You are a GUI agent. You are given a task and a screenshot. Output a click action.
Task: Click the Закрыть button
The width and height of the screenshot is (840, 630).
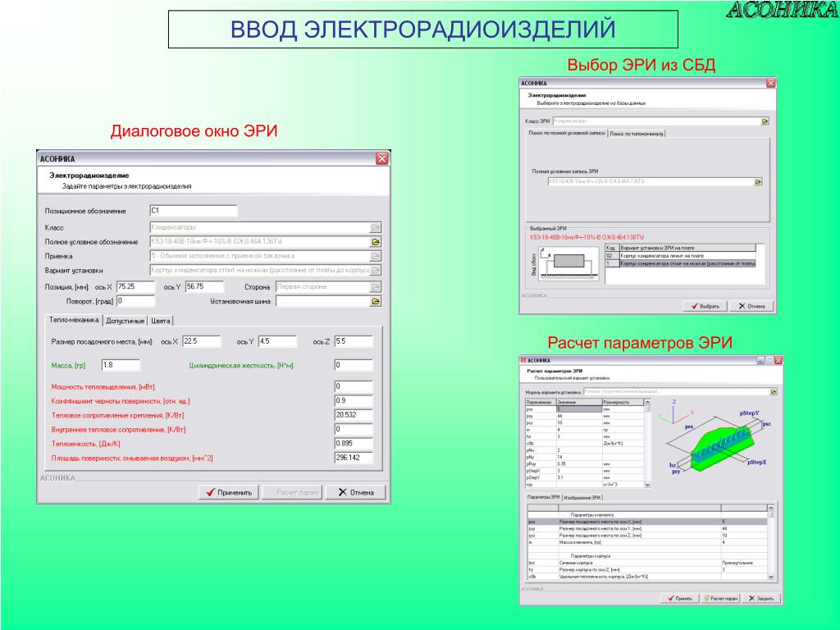coord(761,598)
